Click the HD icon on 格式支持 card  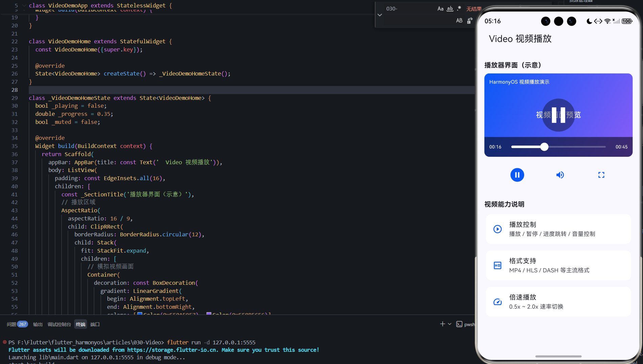click(497, 265)
